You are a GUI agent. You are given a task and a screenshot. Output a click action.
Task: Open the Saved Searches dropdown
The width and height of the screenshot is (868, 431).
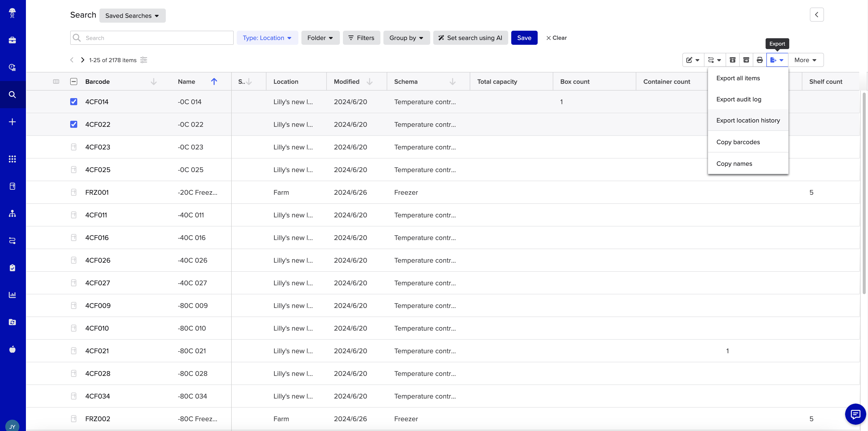pyautogui.click(x=132, y=16)
